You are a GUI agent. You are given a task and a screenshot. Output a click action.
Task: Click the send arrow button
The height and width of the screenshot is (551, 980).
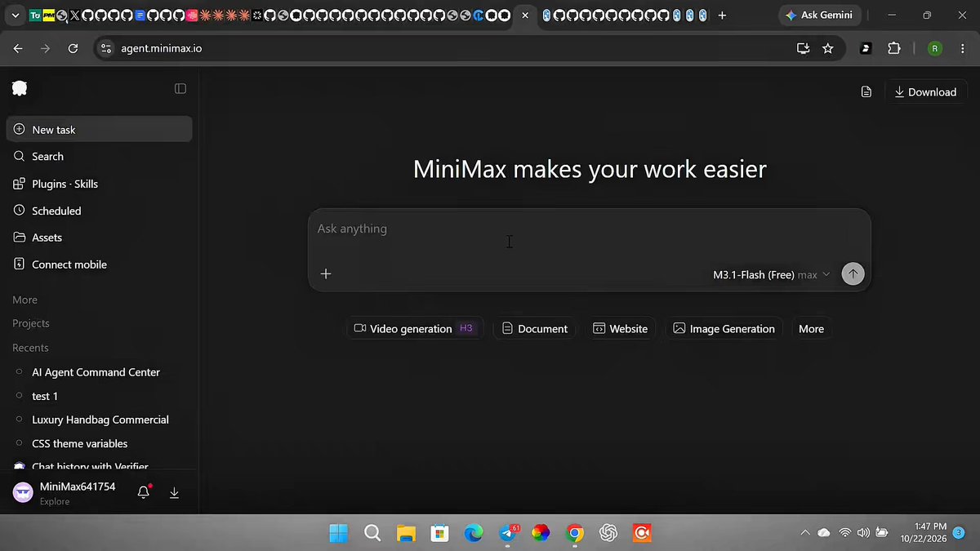point(853,273)
